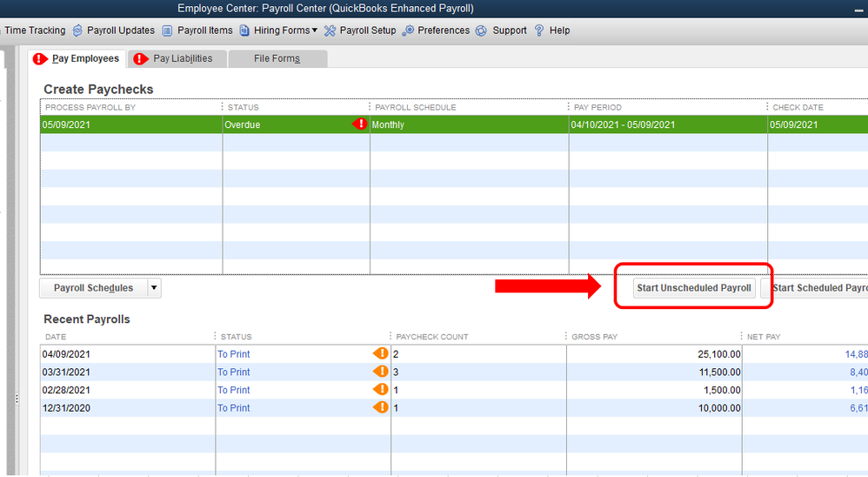Switch to the Pay Liabilities tab

point(177,58)
